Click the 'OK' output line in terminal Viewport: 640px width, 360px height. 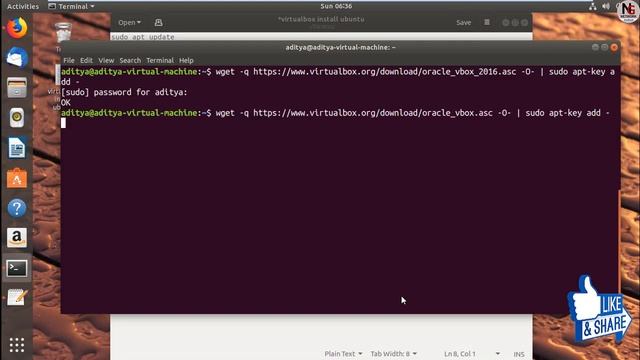[66, 102]
